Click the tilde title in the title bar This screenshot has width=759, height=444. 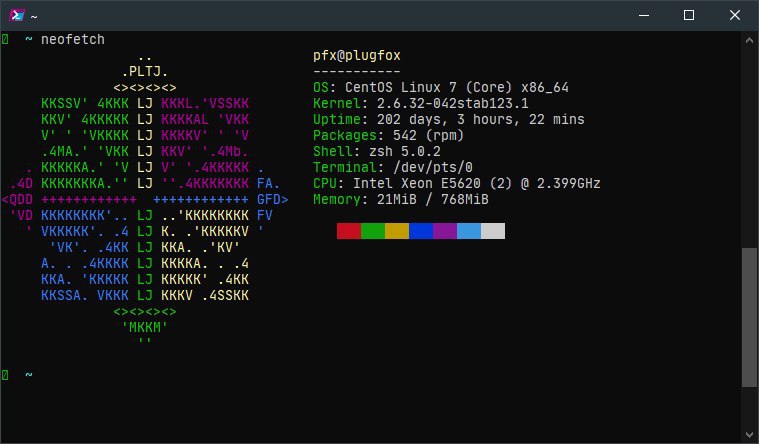pyautogui.click(x=34, y=16)
